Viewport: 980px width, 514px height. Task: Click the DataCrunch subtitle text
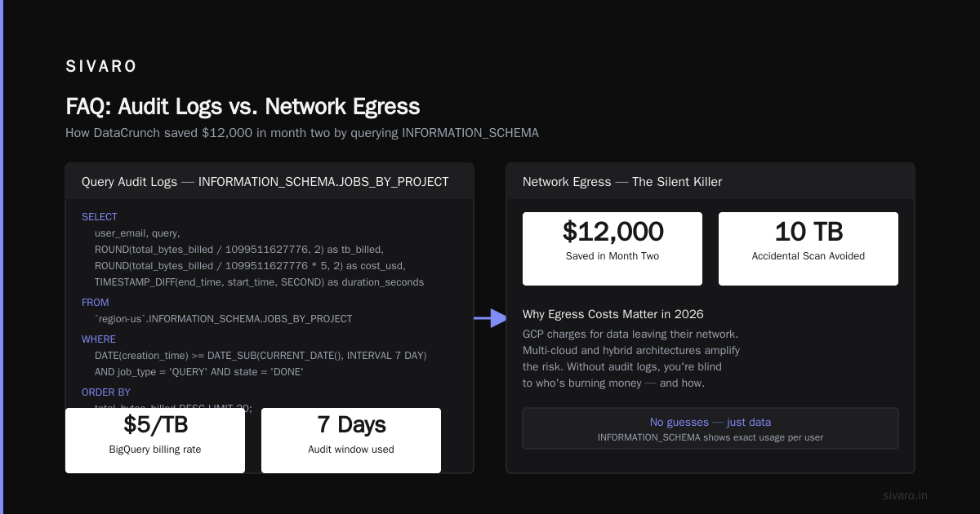(302, 133)
